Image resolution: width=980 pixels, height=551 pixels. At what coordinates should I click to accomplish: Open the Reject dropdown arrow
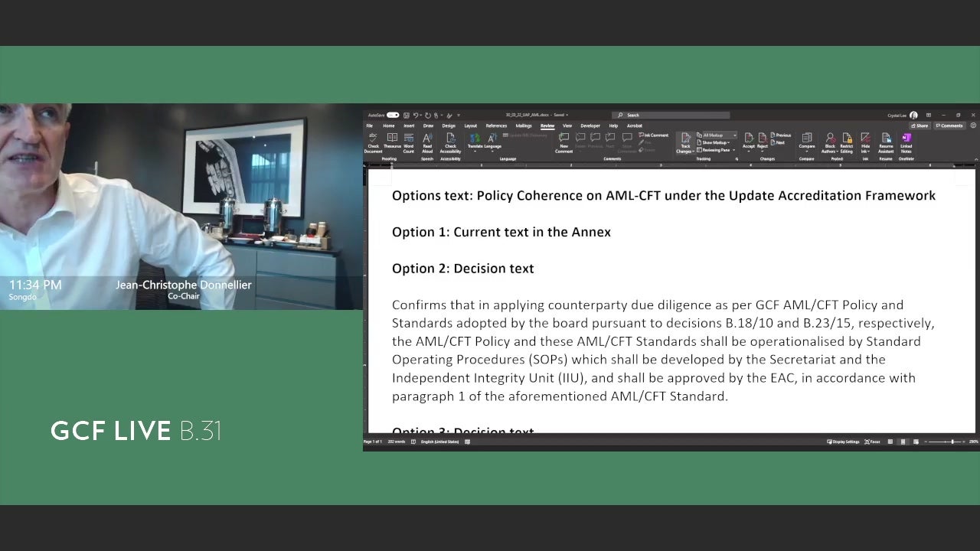pyautogui.click(x=763, y=152)
